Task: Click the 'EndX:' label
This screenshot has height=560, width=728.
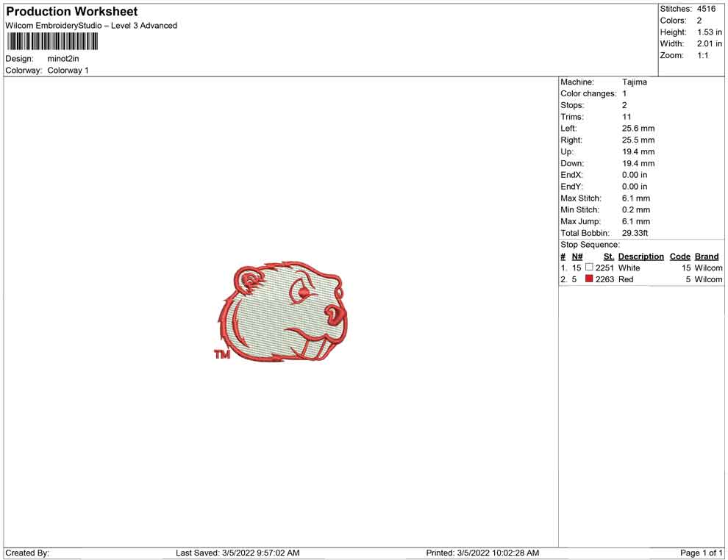Action: 571,175
